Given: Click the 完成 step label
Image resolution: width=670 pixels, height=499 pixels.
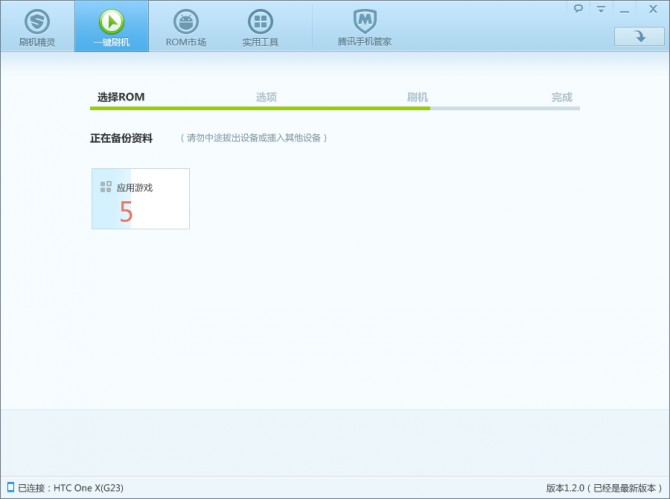Looking at the screenshot, I should [x=561, y=97].
